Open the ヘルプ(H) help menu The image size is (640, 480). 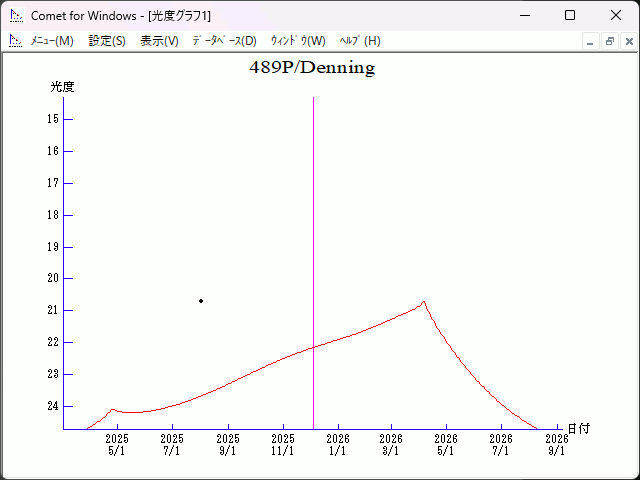point(360,41)
